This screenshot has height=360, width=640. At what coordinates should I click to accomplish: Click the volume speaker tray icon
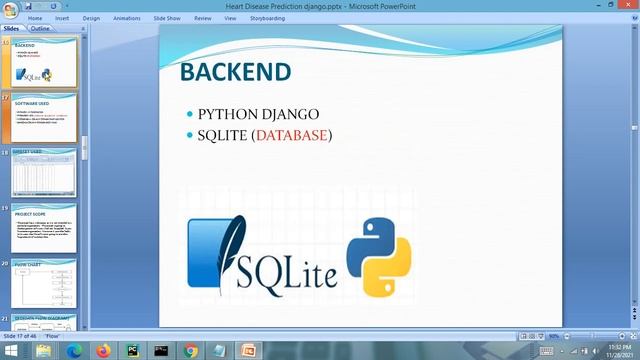(596, 351)
